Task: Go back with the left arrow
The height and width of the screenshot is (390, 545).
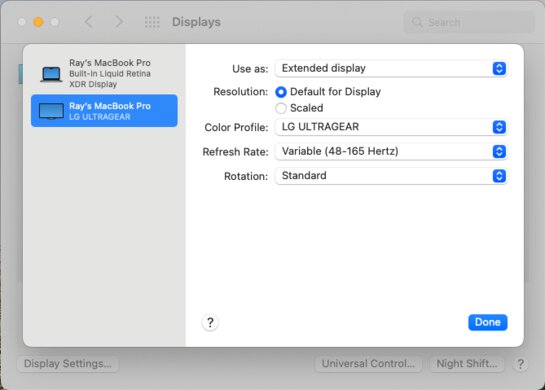Action: (89, 22)
